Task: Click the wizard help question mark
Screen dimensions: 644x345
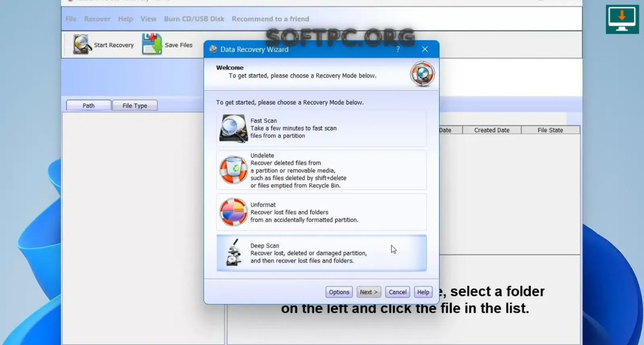Action: point(398,49)
